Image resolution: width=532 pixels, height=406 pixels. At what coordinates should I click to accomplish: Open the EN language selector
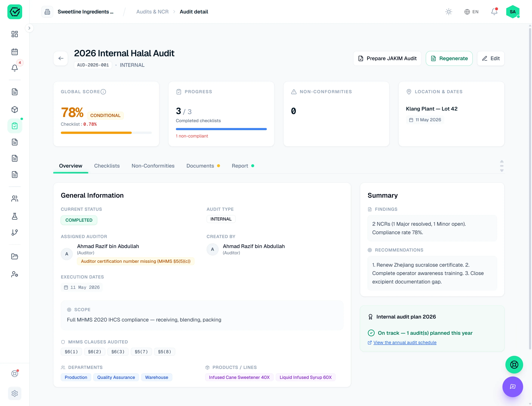[x=471, y=12]
